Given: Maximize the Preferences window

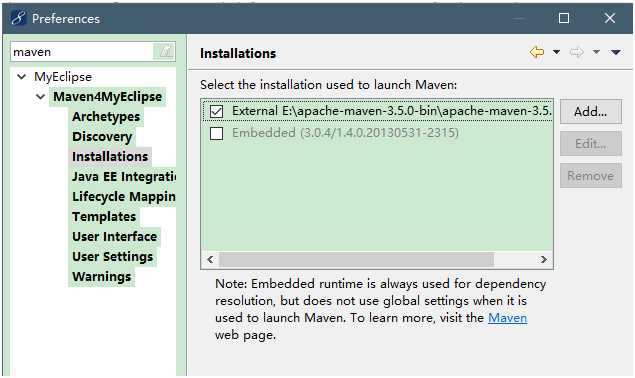Looking at the screenshot, I should (x=564, y=18).
